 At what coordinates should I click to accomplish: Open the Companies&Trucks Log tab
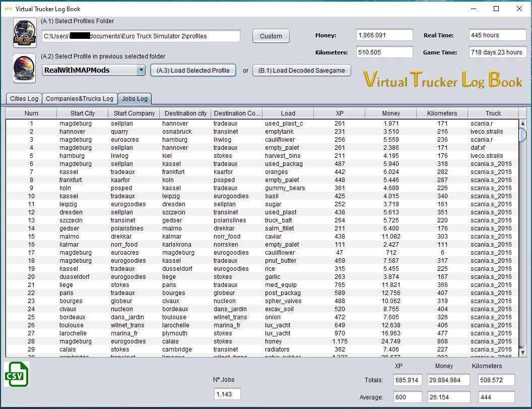point(80,99)
